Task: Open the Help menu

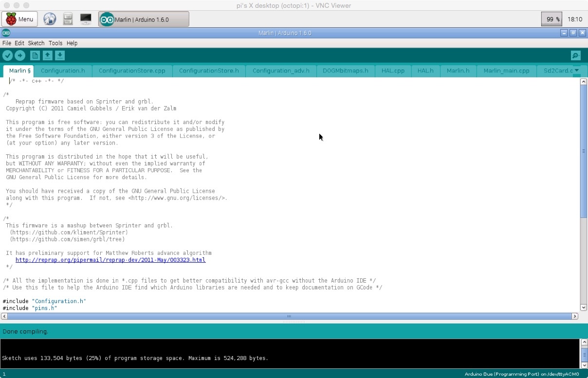Action: tap(72, 43)
